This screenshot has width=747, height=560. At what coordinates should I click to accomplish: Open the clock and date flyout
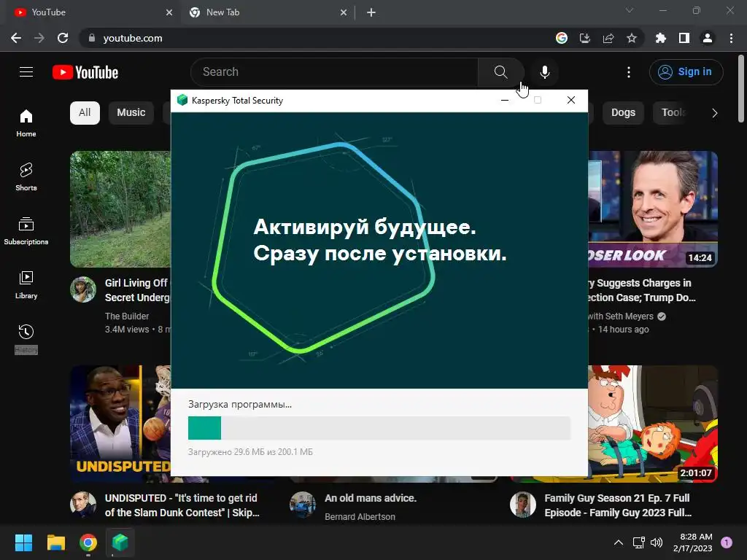(693, 542)
